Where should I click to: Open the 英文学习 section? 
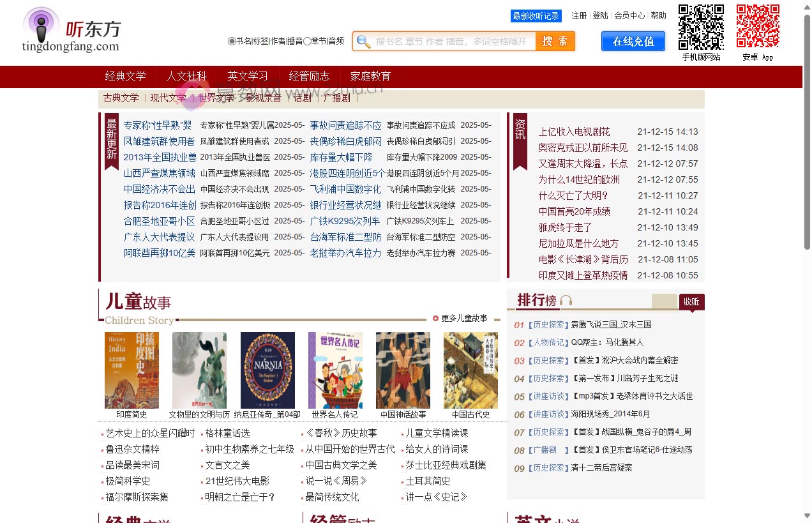tap(248, 76)
